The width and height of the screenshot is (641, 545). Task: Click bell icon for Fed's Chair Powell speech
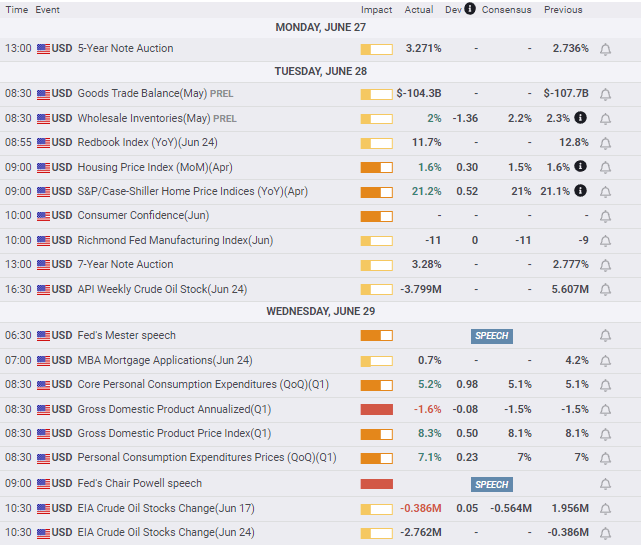pyautogui.click(x=605, y=485)
